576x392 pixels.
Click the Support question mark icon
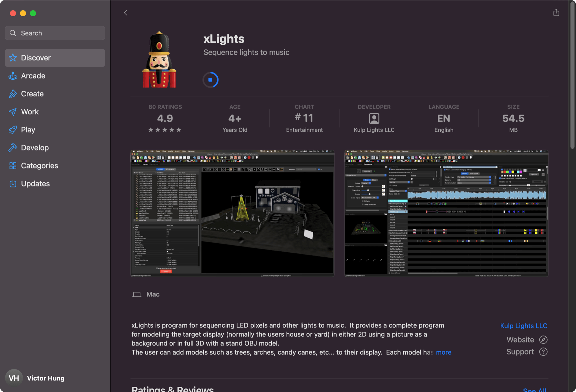point(543,352)
